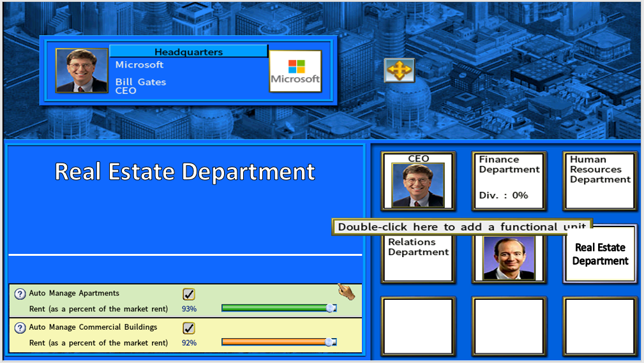The image size is (644, 363).
Task: Select the CEO unit tile
Action: [418, 181]
